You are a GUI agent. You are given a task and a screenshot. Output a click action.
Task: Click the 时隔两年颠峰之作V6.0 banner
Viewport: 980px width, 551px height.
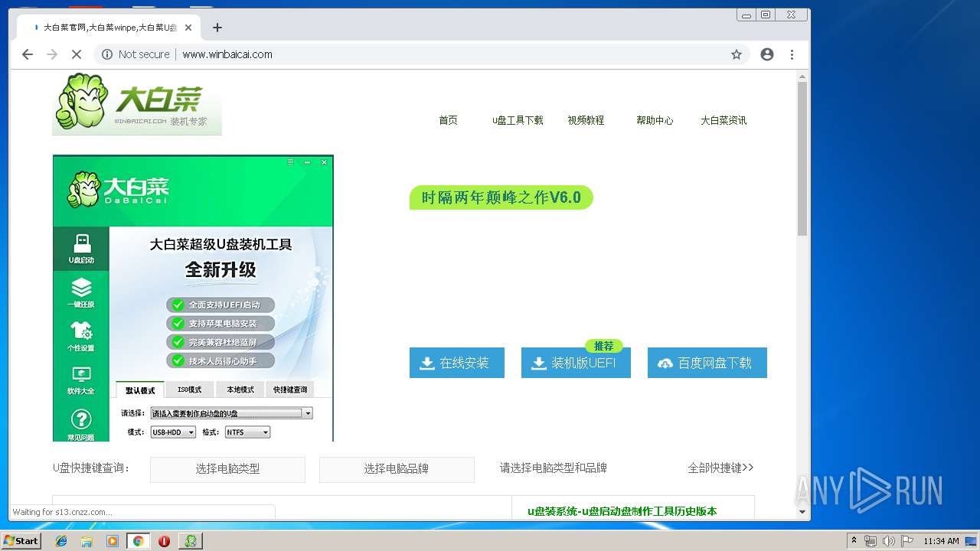point(501,197)
